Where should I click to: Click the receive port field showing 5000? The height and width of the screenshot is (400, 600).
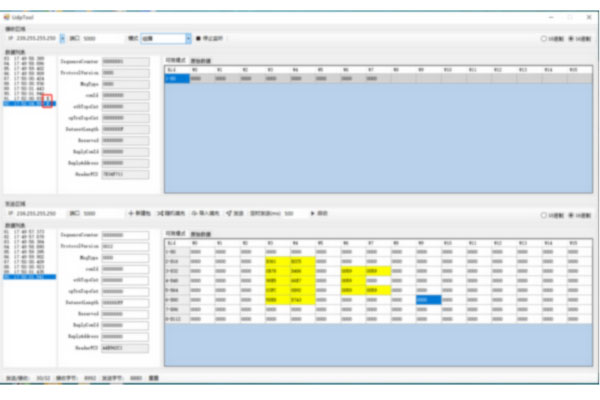click(x=103, y=38)
